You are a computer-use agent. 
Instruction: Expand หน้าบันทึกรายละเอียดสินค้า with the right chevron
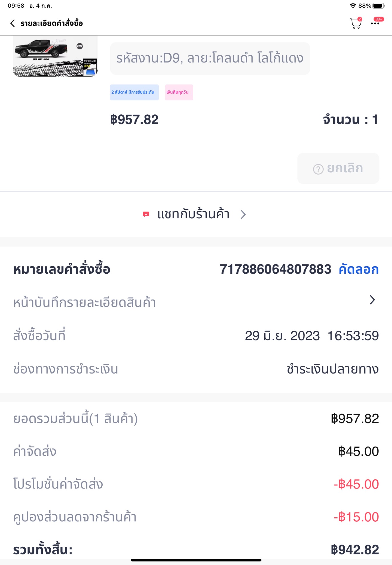(372, 300)
